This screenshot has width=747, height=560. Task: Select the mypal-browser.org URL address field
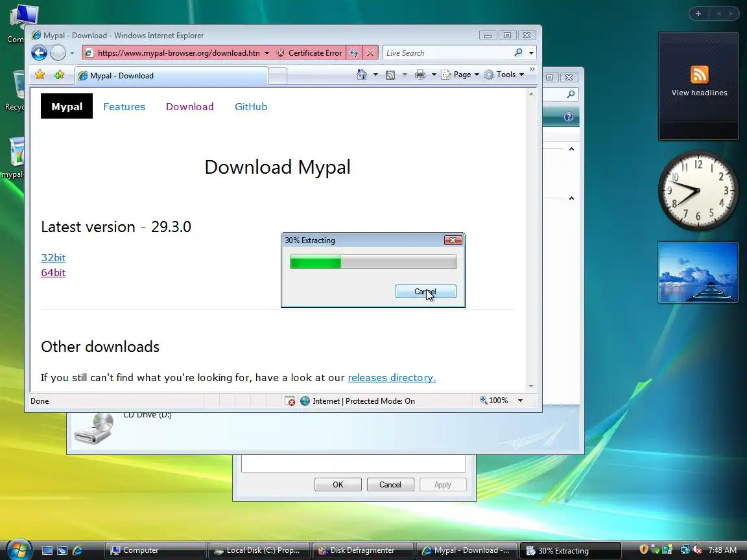179,53
